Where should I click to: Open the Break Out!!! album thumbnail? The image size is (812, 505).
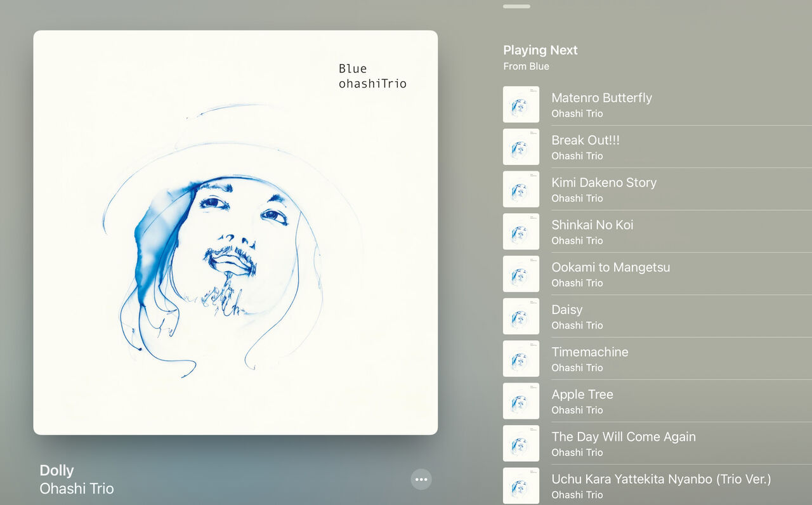[521, 147]
